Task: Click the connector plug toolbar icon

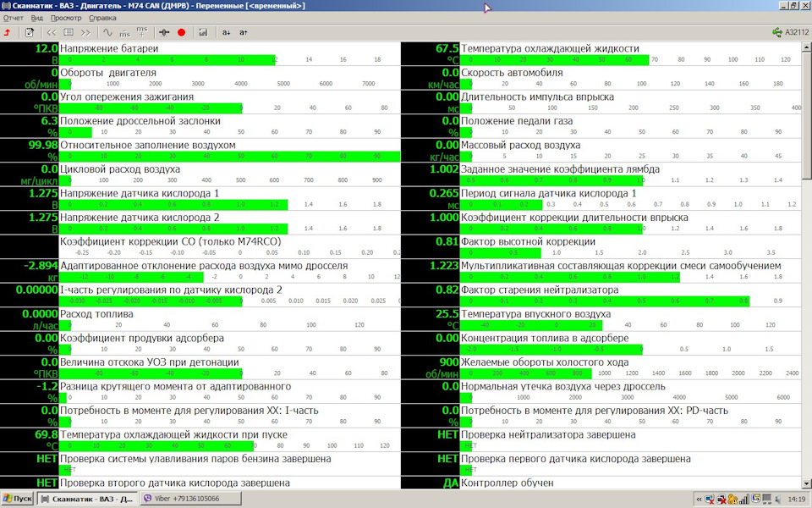Action: [x=164, y=32]
